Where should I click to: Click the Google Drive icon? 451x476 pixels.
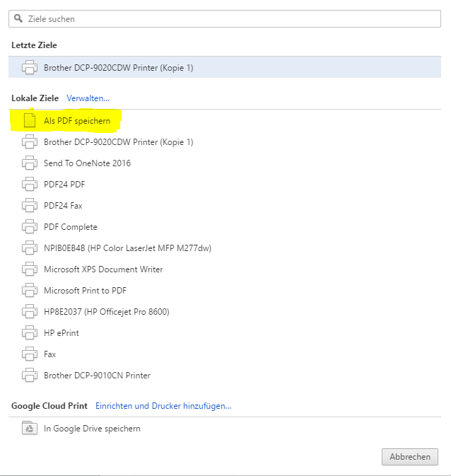[30, 429]
